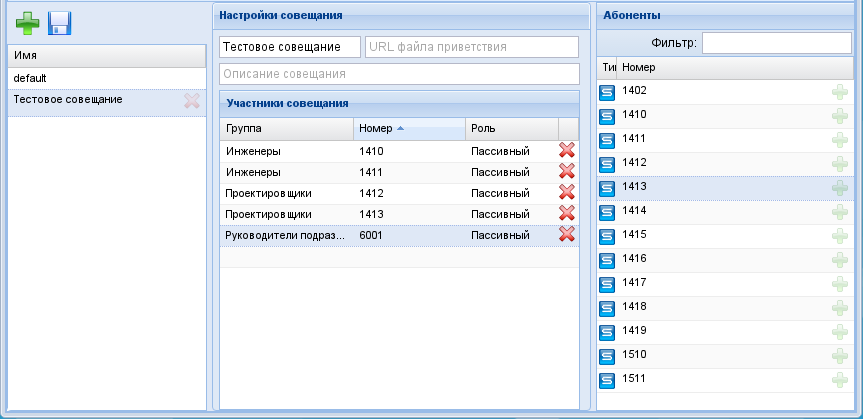Add subscriber 1511 with plus icon
This screenshot has height=419, width=863.
pos(839,380)
